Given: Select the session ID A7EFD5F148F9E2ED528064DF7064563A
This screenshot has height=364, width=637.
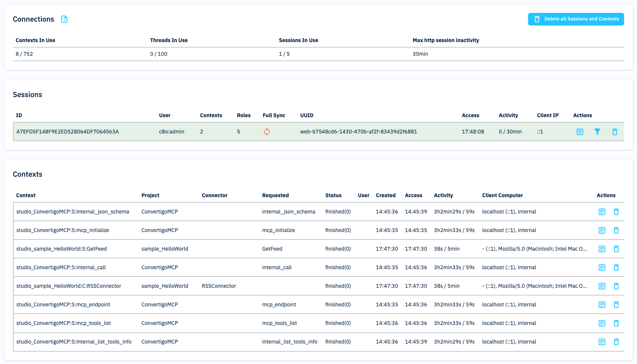Looking at the screenshot, I should click(68, 132).
